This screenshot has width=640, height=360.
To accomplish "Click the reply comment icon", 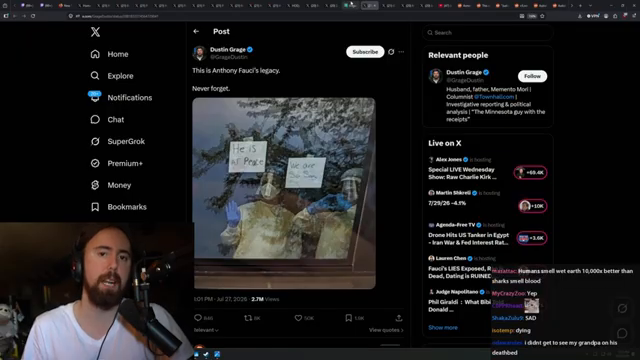I will tap(198, 318).
